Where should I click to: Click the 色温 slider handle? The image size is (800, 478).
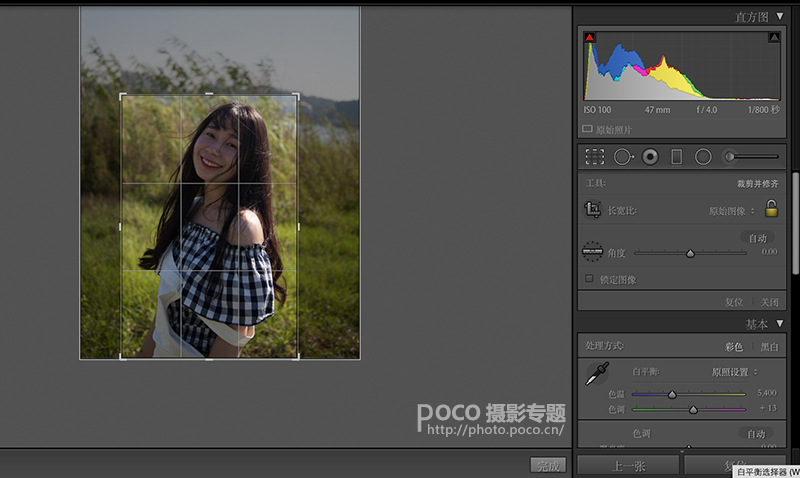tap(672, 394)
